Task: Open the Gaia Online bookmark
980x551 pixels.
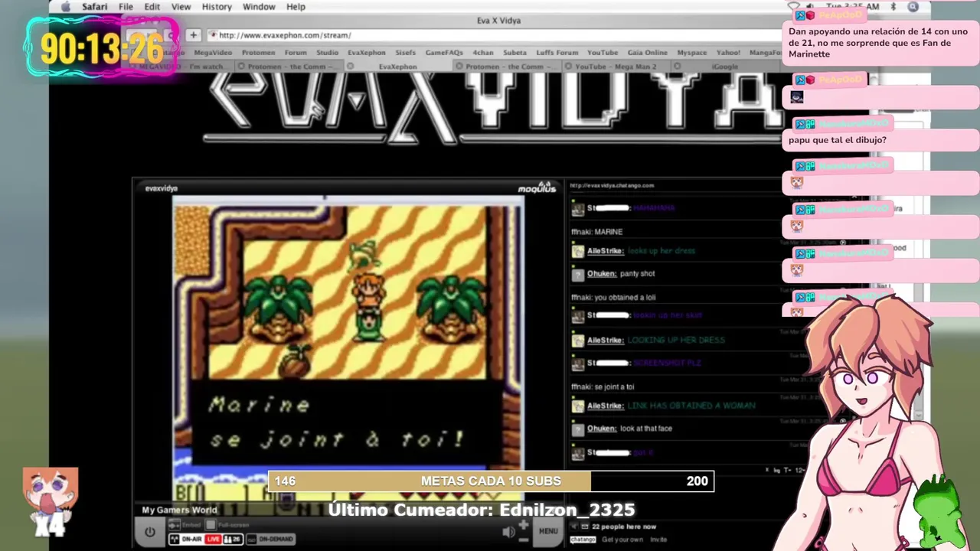Action: 648,53
